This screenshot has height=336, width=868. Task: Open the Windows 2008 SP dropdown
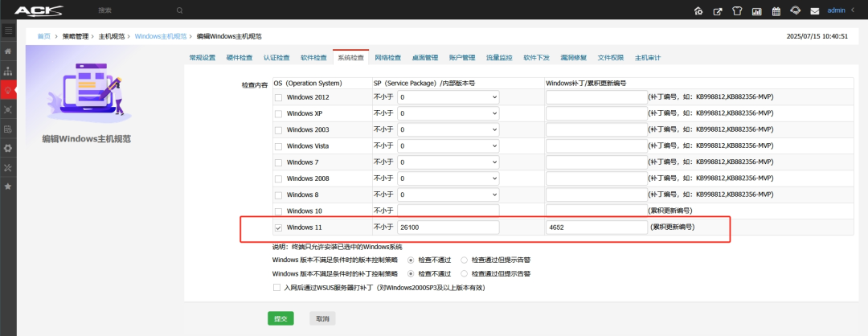point(448,178)
